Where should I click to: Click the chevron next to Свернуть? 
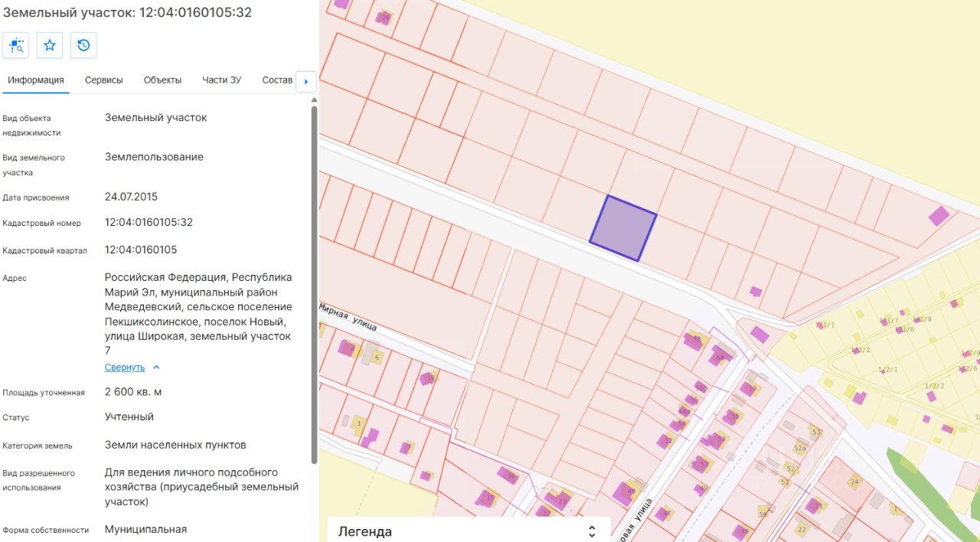(x=156, y=367)
